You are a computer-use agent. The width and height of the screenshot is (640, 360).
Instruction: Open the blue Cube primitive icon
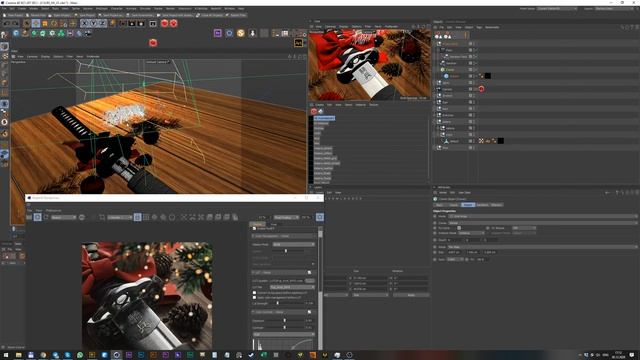click(x=16, y=33)
